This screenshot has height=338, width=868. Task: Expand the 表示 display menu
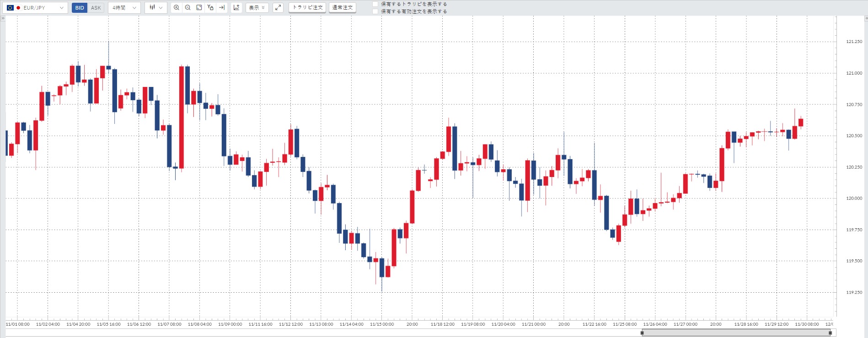tap(257, 8)
